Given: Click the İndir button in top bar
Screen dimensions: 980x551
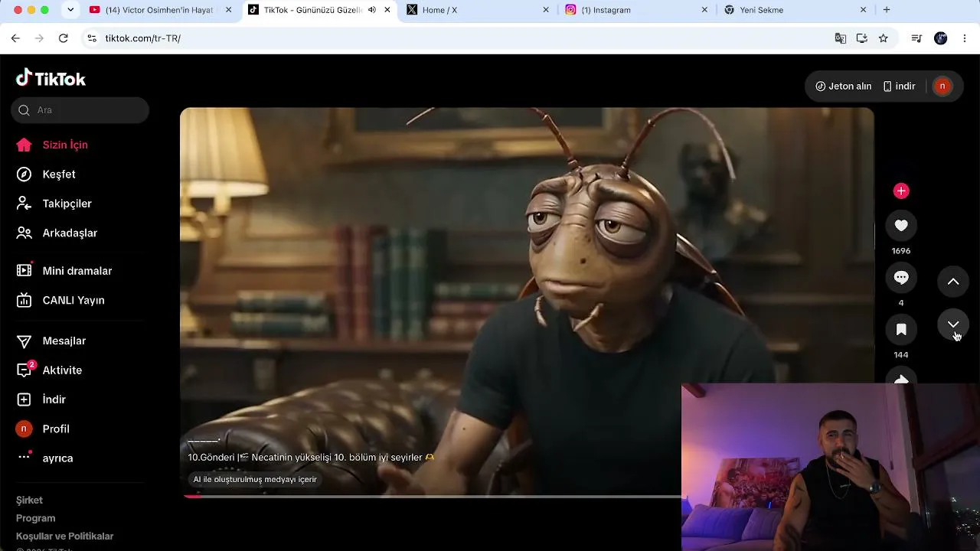Looking at the screenshot, I should pyautogui.click(x=899, y=86).
